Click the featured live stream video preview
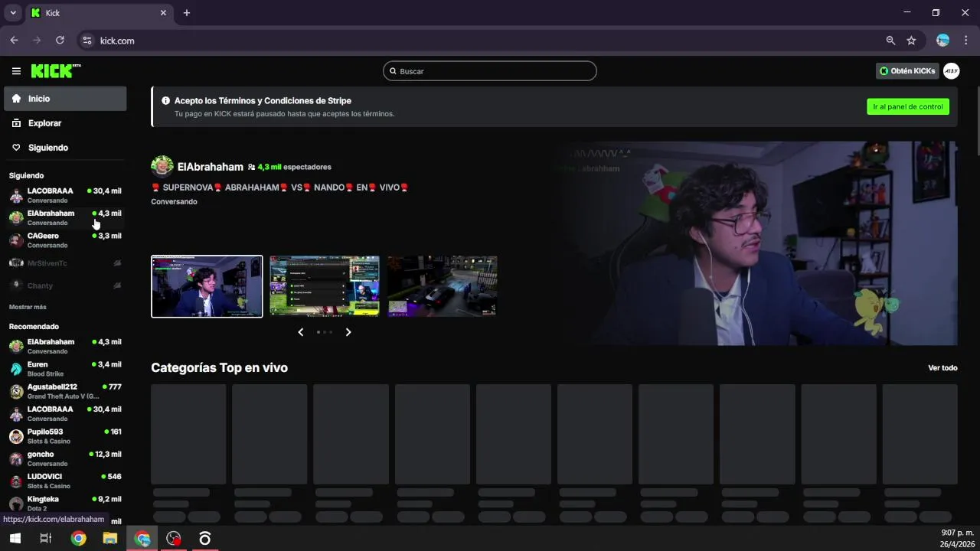Image resolution: width=980 pixels, height=551 pixels. point(757,243)
